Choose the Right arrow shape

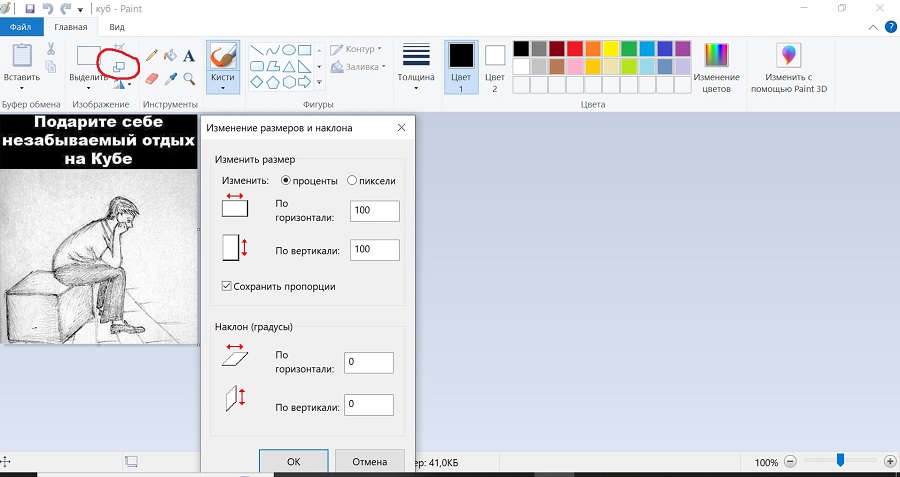305,82
